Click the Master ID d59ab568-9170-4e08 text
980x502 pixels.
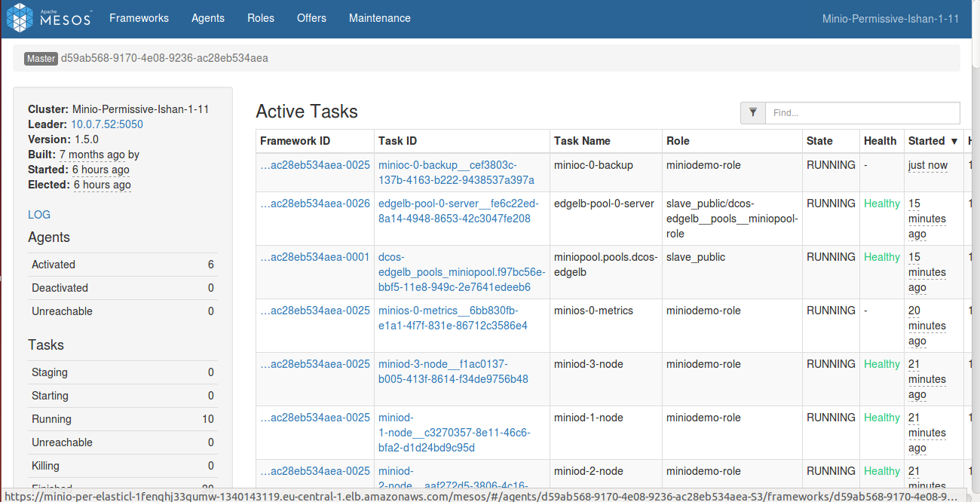[164, 58]
